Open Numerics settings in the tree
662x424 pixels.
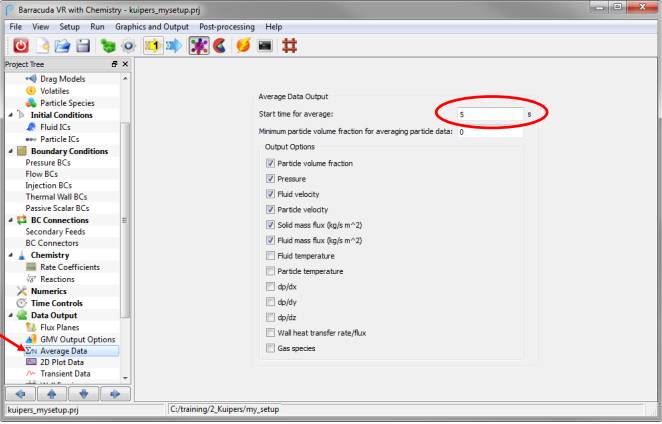tap(49, 291)
